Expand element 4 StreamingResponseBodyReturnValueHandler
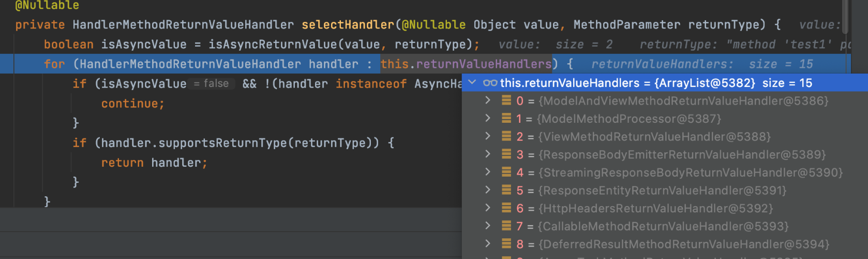The width and height of the screenshot is (868, 259). 487,172
